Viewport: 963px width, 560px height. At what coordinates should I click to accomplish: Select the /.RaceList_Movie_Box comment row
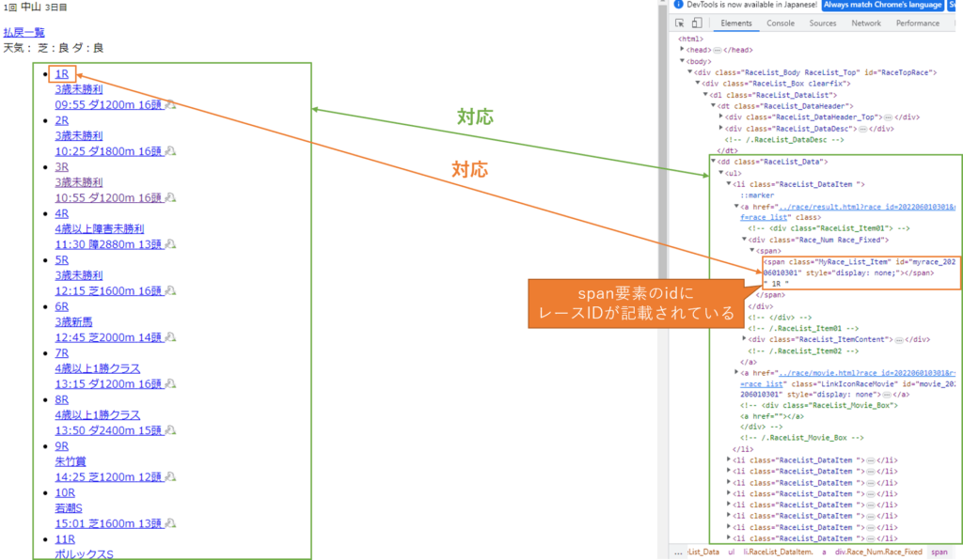pyautogui.click(x=801, y=438)
